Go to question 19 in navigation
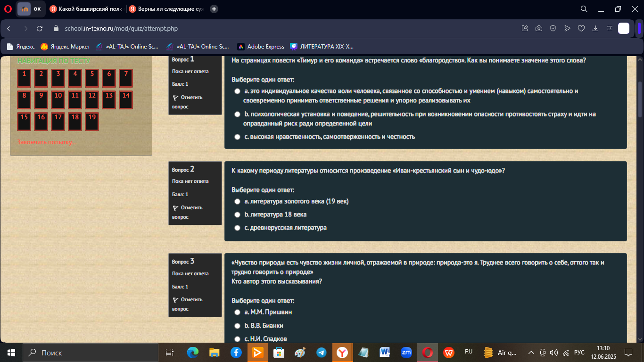 pyautogui.click(x=92, y=122)
